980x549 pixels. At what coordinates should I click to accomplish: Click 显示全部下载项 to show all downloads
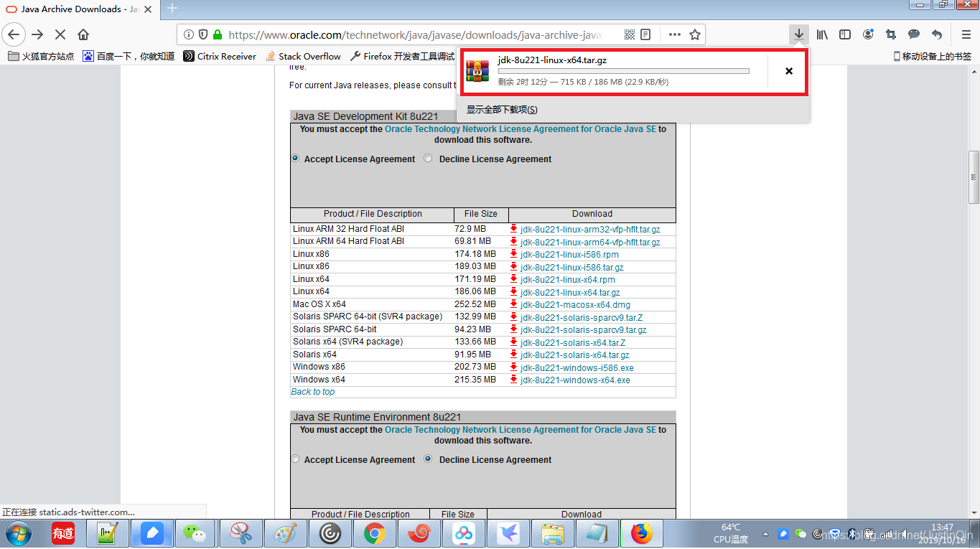[x=502, y=110]
